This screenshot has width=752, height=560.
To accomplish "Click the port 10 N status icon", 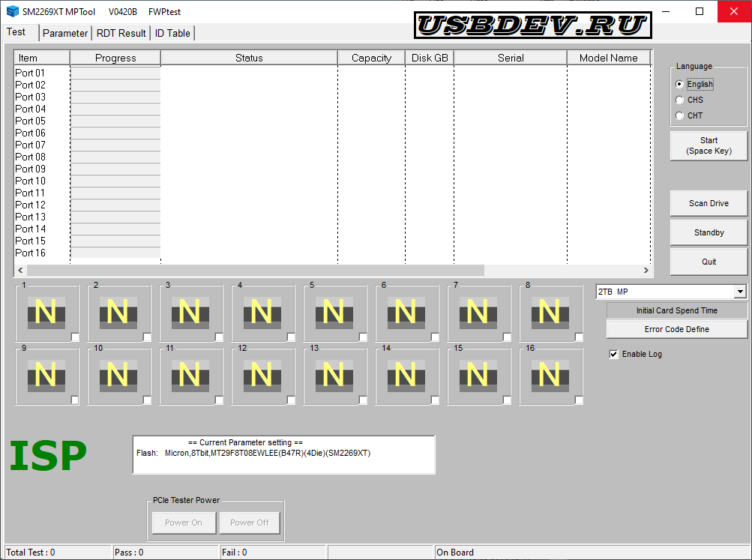I will [x=118, y=376].
